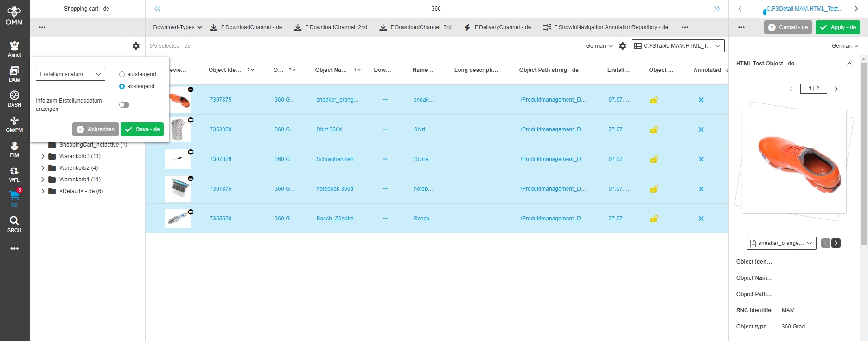
Task: Open the CM/PM module
Action: click(x=14, y=124)
